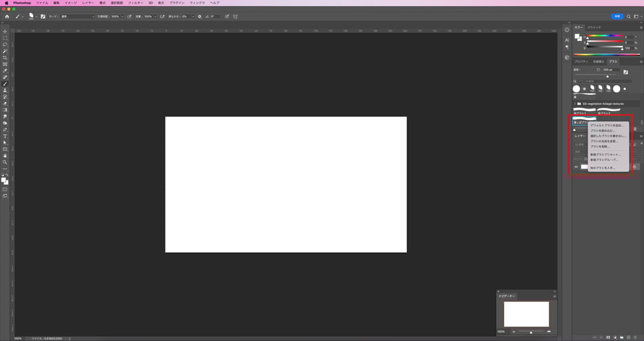Open the smoothing 0% dropdown

point(193,17)
